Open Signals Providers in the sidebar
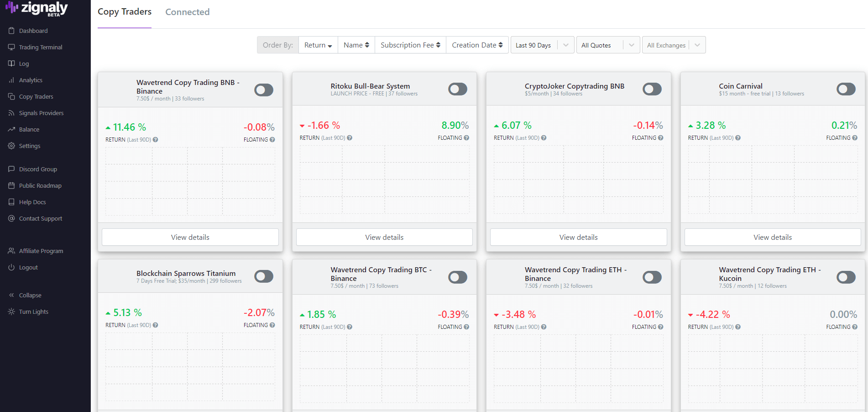 (x=41, y=113)
